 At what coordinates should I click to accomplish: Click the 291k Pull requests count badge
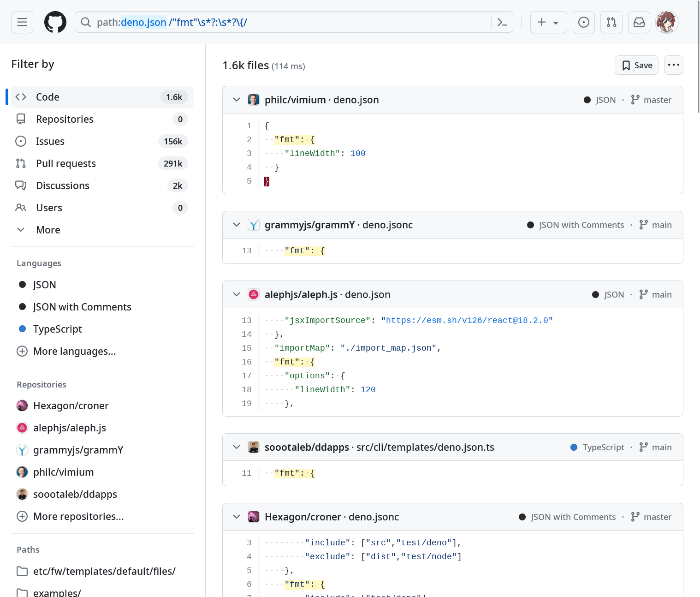click(173, 163)
